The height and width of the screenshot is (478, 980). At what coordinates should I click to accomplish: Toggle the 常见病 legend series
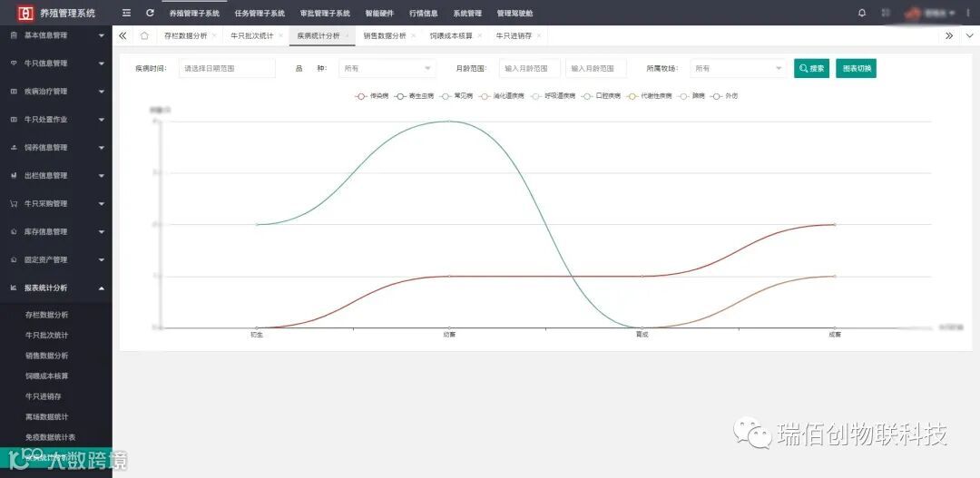click(456, 96)
